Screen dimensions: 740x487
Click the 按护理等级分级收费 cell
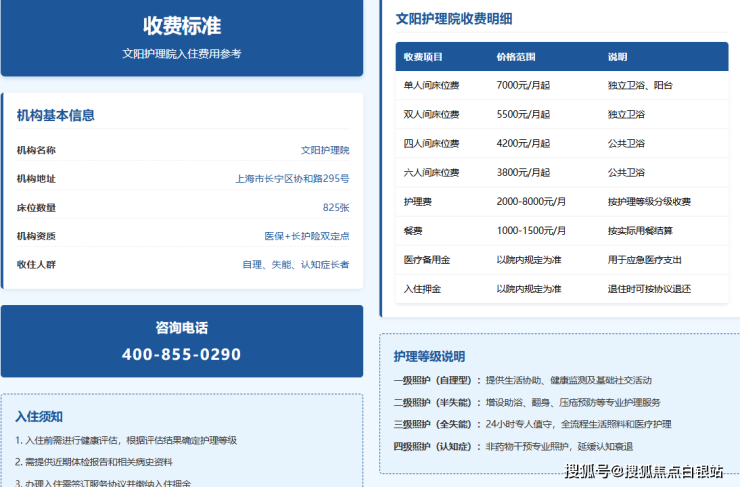tap(649, 202)
